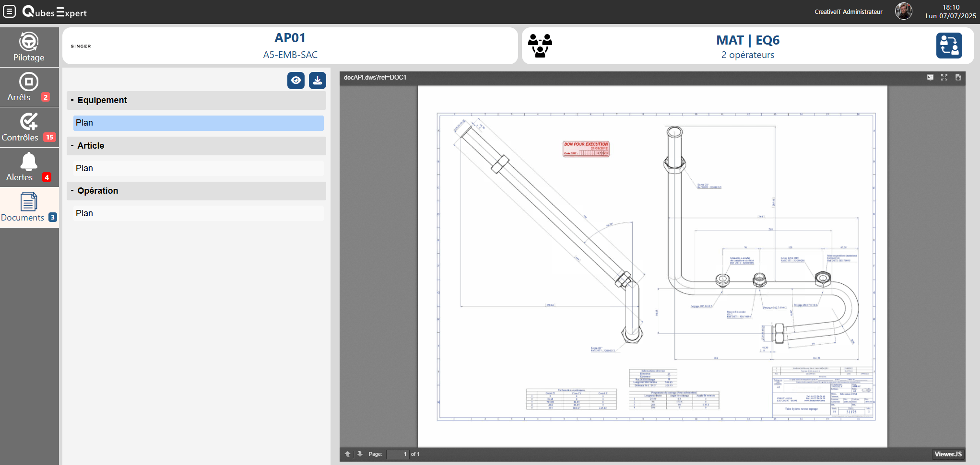Open the Pilotage section

tap(29, 47)
